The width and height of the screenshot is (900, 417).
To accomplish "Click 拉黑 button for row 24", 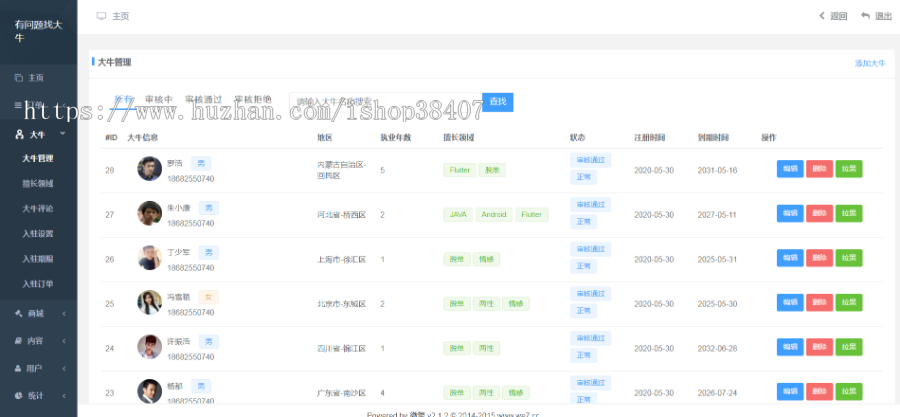I will [849, 347].
